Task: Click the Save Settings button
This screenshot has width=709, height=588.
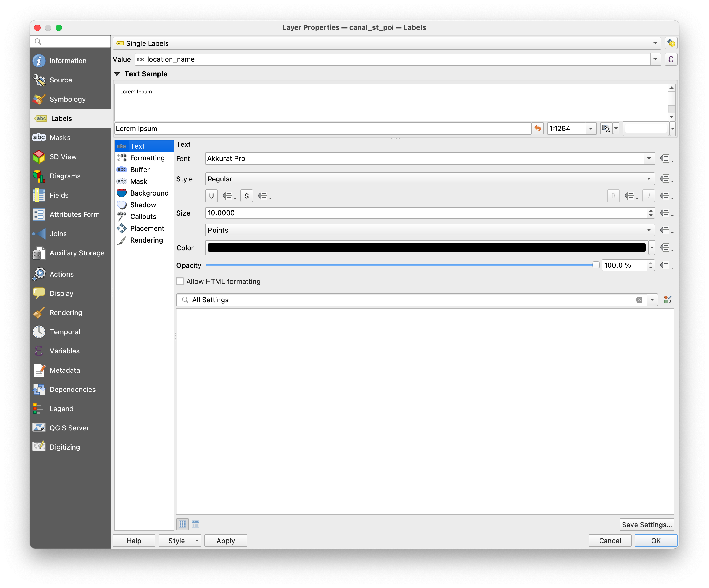Action: (x=647, y=525)
